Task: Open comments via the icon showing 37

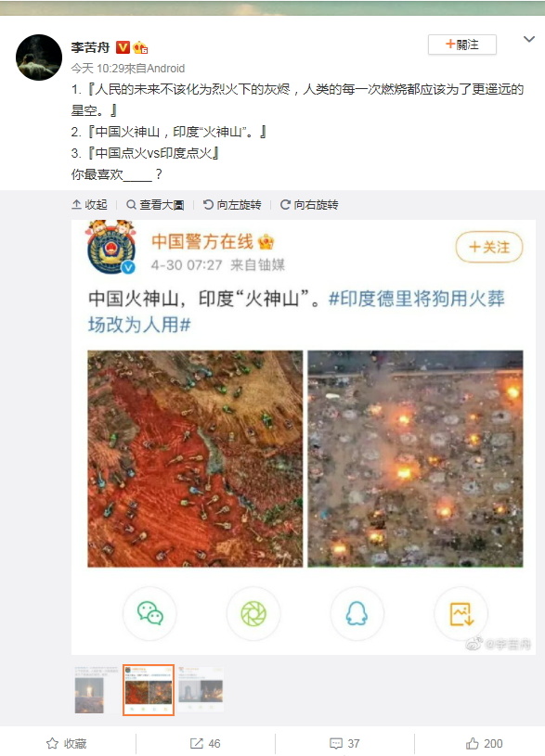Action: pyautogui.click(x=344, y=743)
